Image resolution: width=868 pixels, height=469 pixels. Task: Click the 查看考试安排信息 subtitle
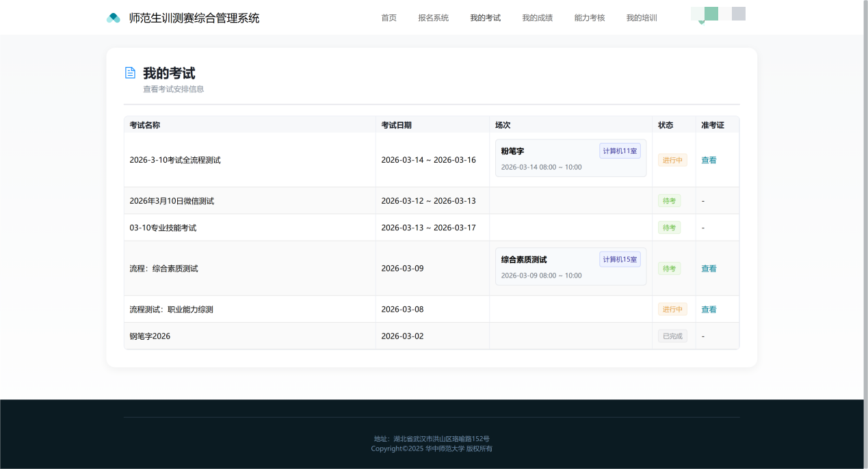173,89
